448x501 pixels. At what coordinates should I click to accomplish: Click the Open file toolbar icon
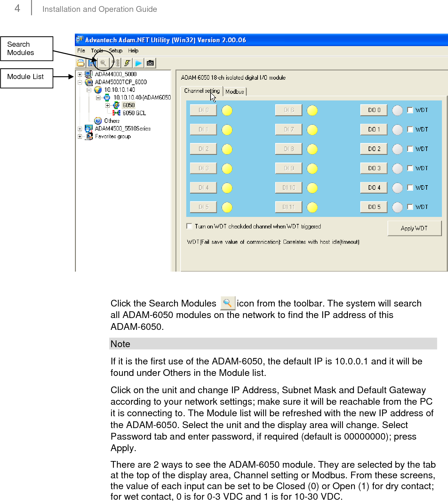pos(80,63)
